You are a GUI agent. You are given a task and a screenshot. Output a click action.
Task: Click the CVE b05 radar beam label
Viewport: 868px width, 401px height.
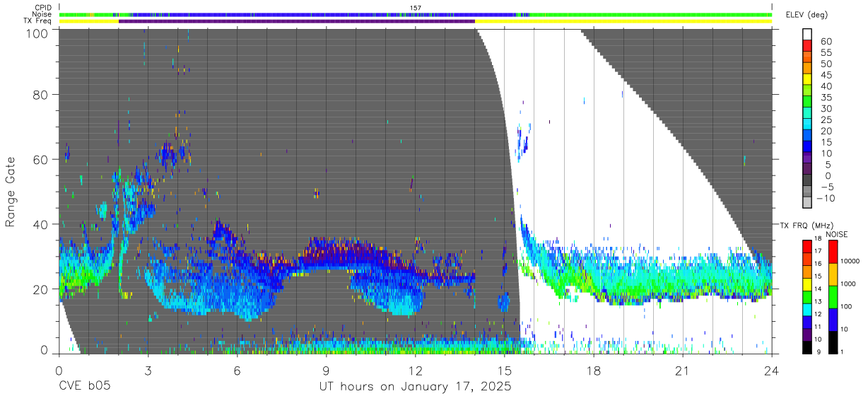click(x=84, y=386)
